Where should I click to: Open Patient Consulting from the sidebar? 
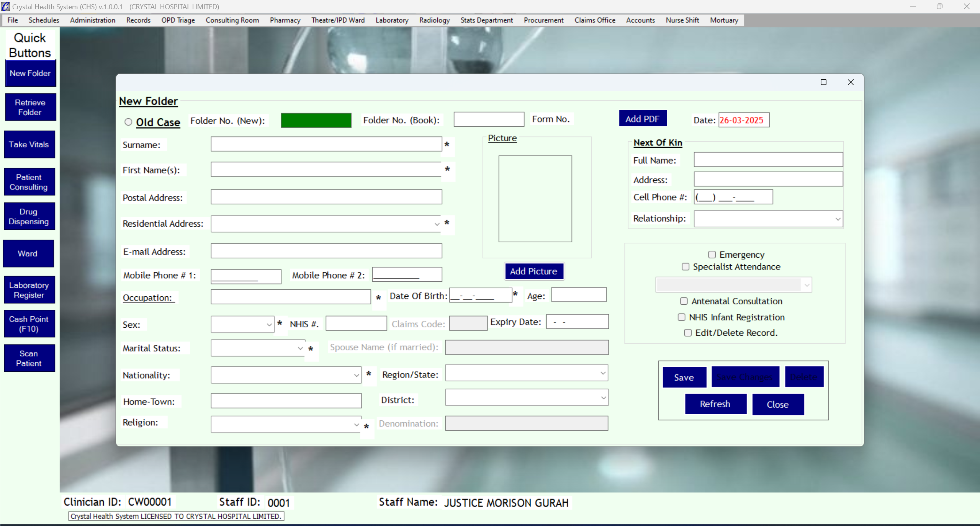click(x=29, y=182)
